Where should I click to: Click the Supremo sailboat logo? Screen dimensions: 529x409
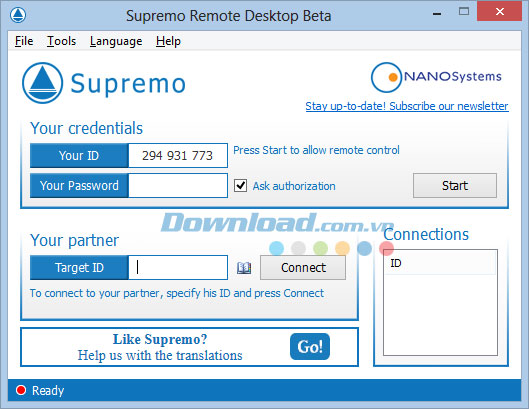43,83
